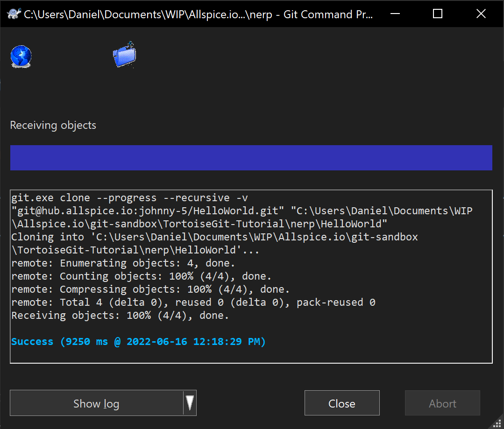Click the blue globe remote icon

21,56
